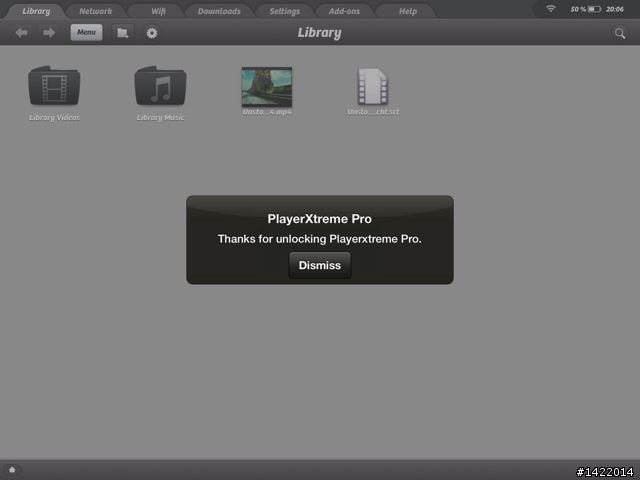Click the Menu button in toolbar

click(86, 32)
